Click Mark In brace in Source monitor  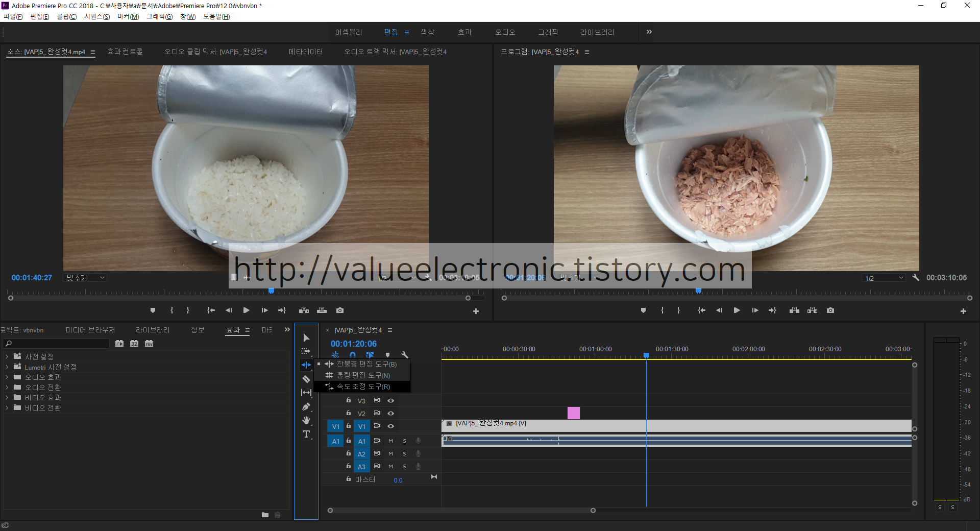coord(172,310)
